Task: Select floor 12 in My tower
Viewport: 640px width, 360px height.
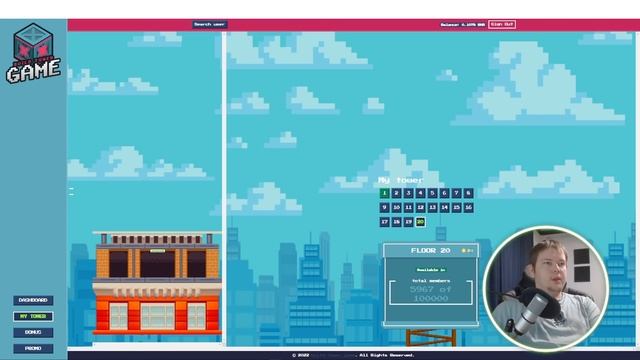Action: tap(420, 208)
